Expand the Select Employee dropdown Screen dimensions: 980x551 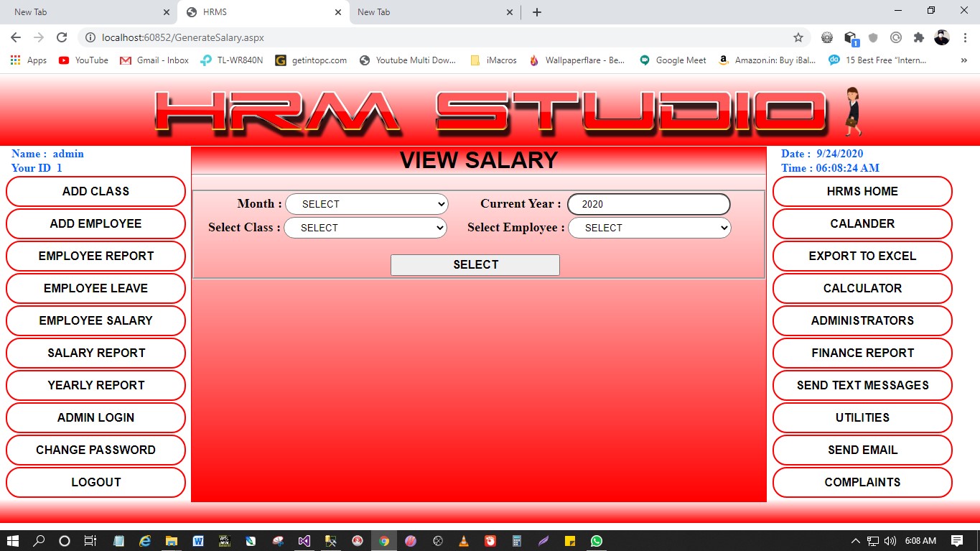point(649,228)
